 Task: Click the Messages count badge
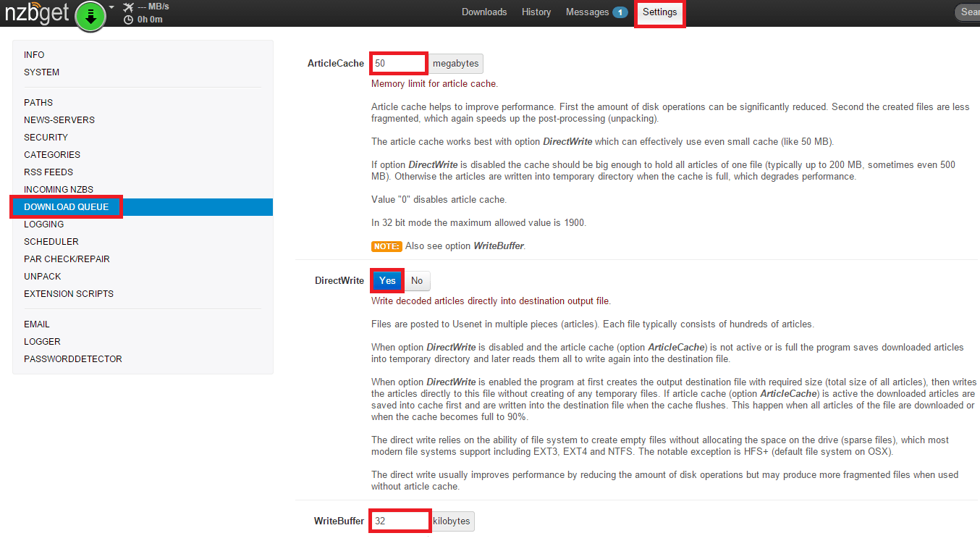point(620,12)
